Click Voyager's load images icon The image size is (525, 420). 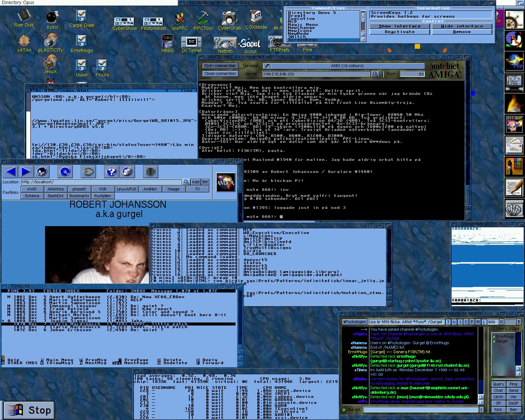[88, 172]
